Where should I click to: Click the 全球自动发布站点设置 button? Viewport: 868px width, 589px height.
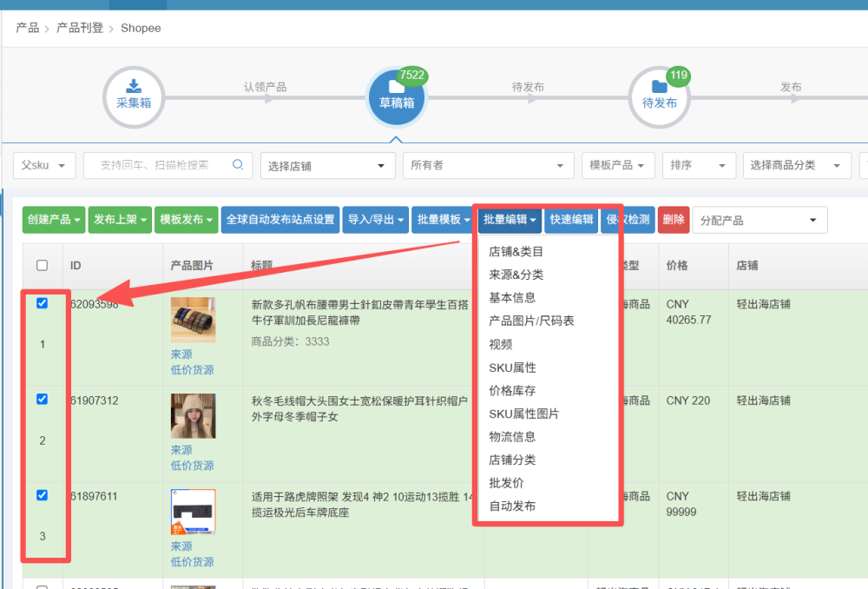280,220
